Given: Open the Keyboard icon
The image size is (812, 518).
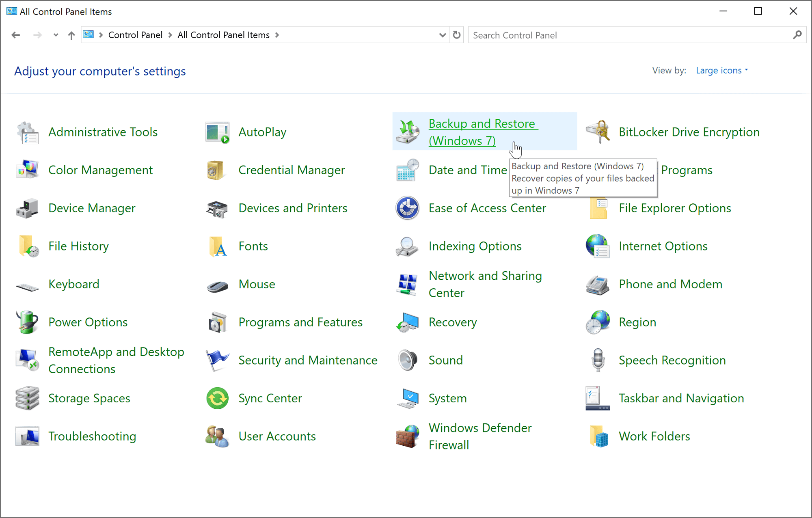Looking at the screenshot, I should click(27, 287).
